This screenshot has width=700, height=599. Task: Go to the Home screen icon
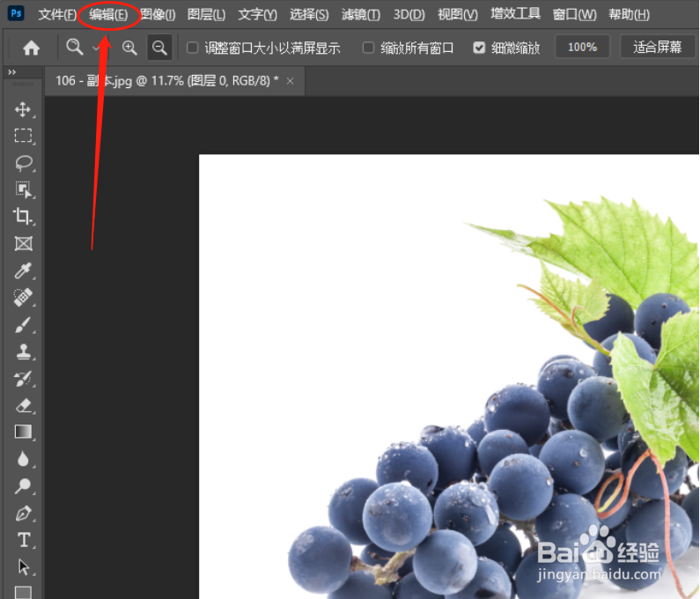pyautogui.click(x=31, y=48)
